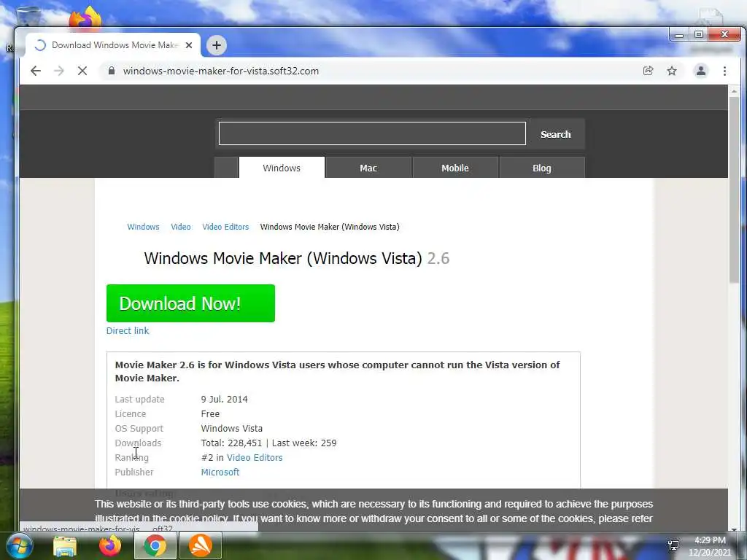
Task: Switch to the Windows site tab
Action: coord(282,168)
